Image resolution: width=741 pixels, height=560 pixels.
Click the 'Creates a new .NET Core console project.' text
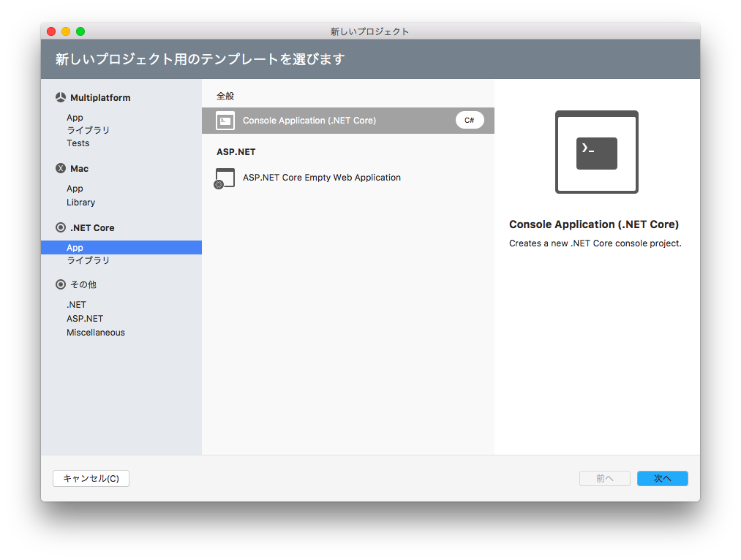595,243
